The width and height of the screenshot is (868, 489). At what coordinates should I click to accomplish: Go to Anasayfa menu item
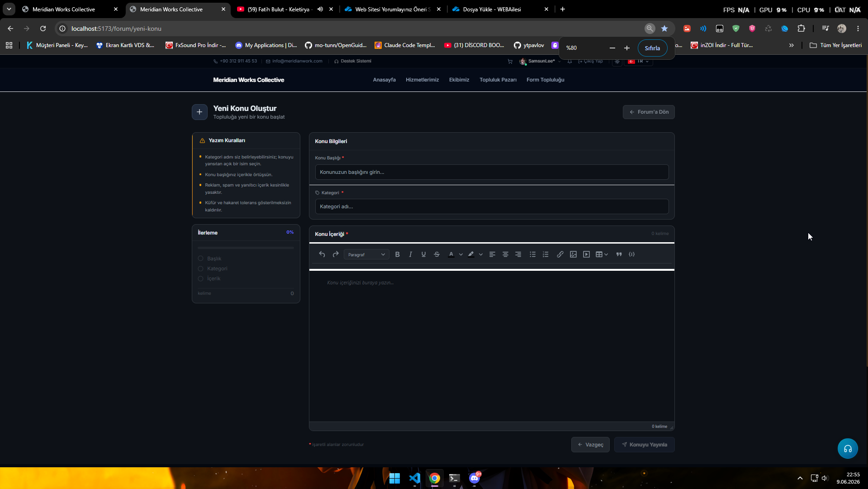click(384, 80)
